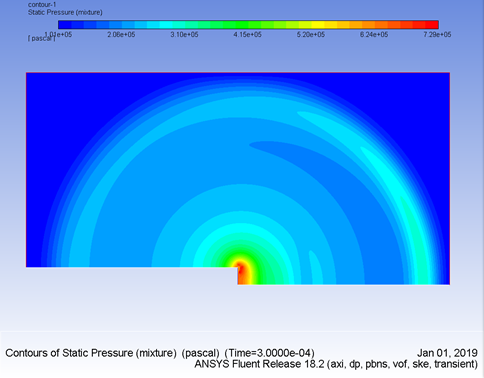The width and height of the screenshot is (484, 378).
Task: Click the 'Jan 01, 2019' date text
Action: pyautogui.click(x=447, y=353)
